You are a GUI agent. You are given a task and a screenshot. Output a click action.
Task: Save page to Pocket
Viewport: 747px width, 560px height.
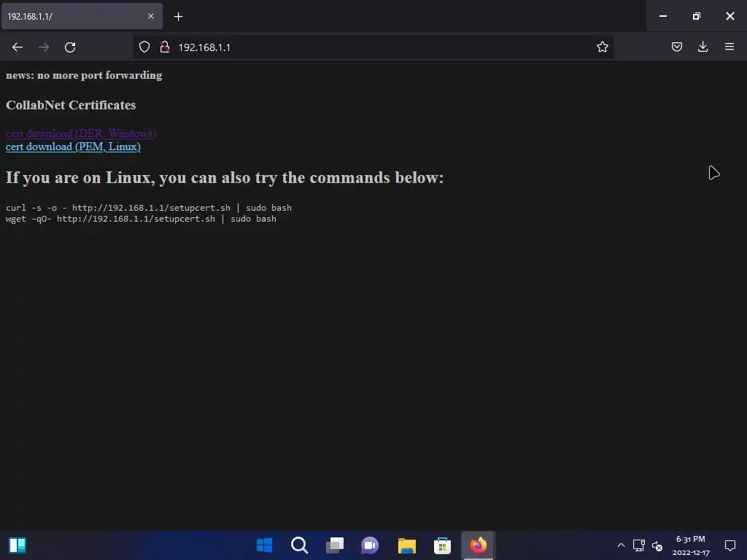[676, 47]
